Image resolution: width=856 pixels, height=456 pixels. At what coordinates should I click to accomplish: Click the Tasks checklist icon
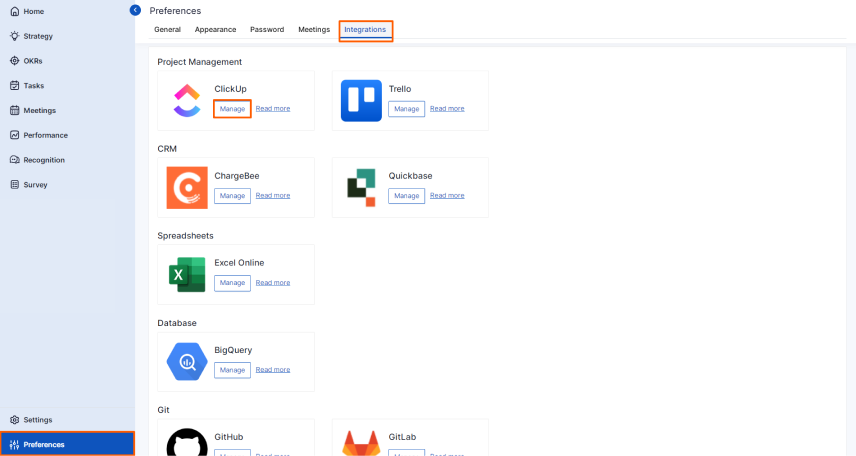point(15,86)
